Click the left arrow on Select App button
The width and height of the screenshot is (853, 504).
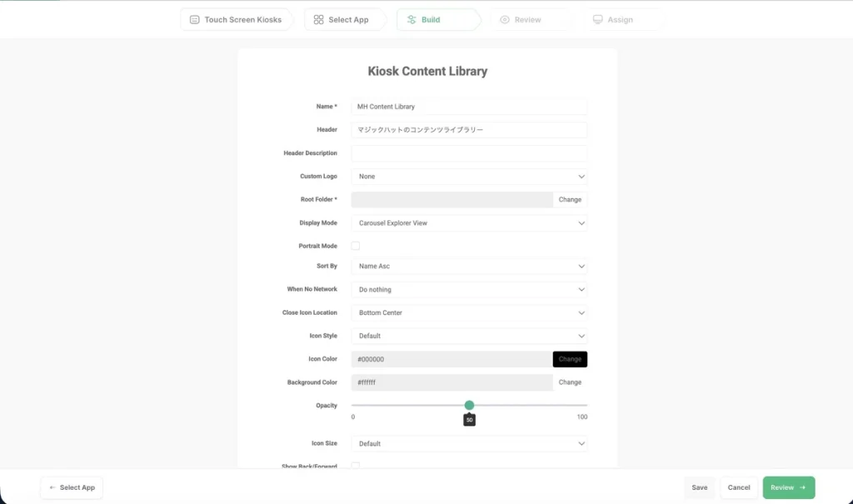coord(52,487)
